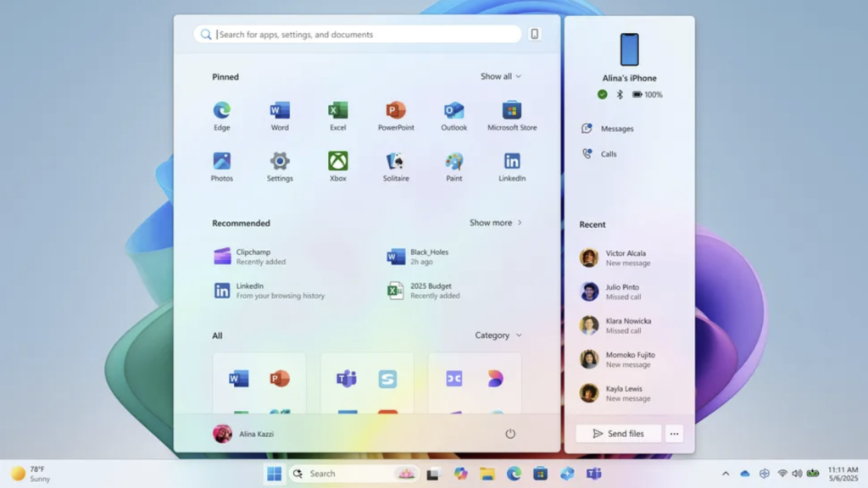Click Send files button
Screen dimensions: 868x488
click(618, 434)
